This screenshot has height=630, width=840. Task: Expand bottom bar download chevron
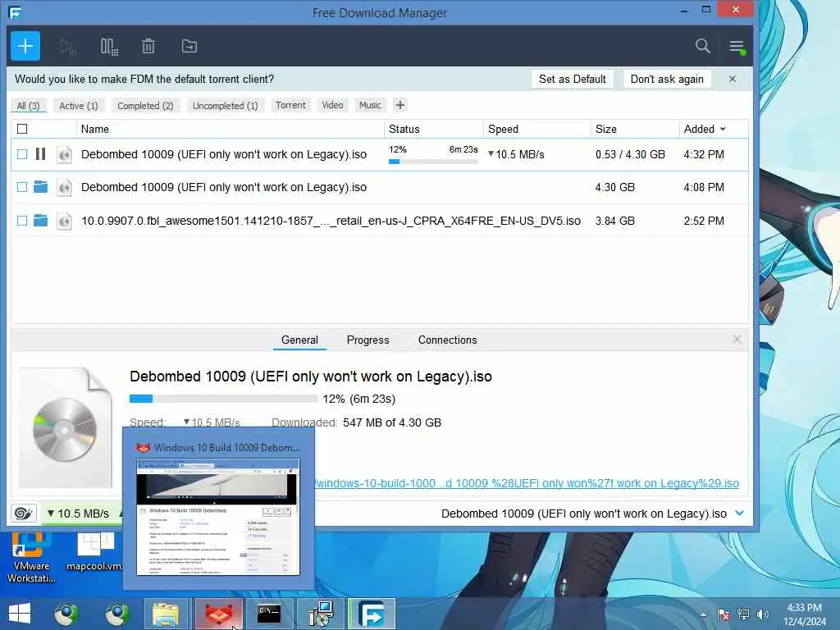tap(740, 513)
